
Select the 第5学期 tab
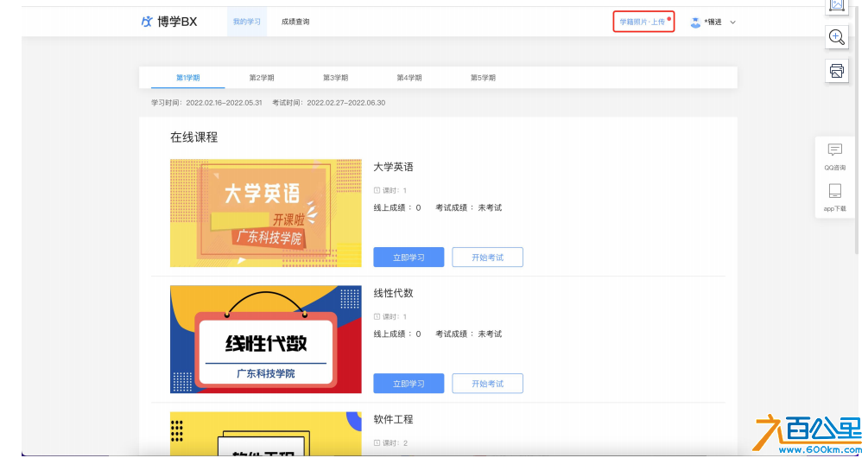pyautogui.click(x=483, y=78)
